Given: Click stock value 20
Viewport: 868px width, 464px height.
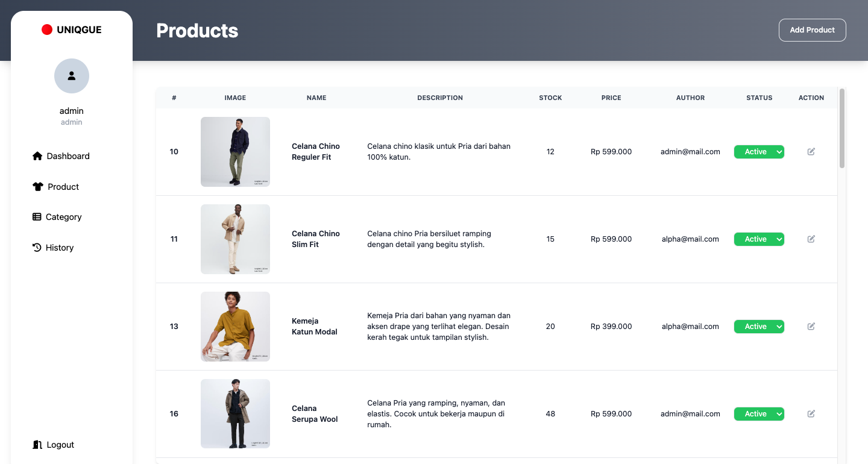Looking at the screenshot, I should tap(550, 327).
